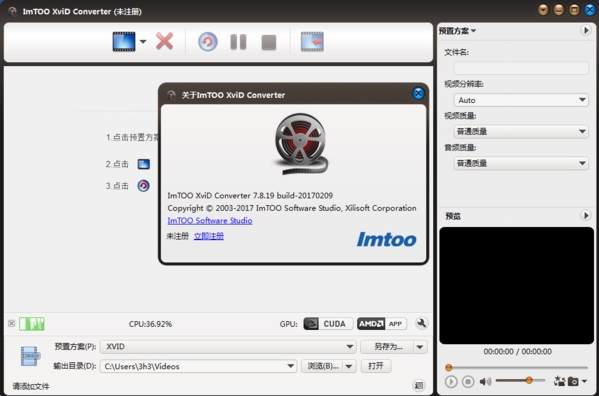Image resolution: width=599 pixels, height=396 pixels.
Task: Click the 文件名 input field
Action: click(521, 68)
